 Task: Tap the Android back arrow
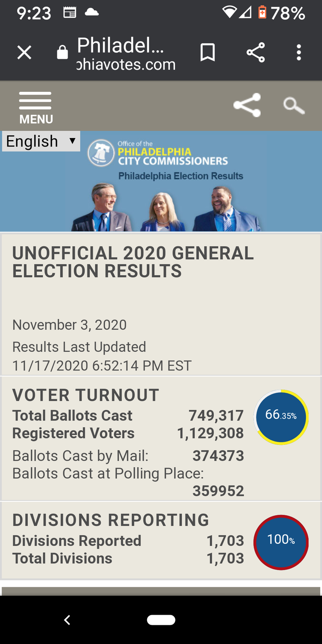point(67,620)
